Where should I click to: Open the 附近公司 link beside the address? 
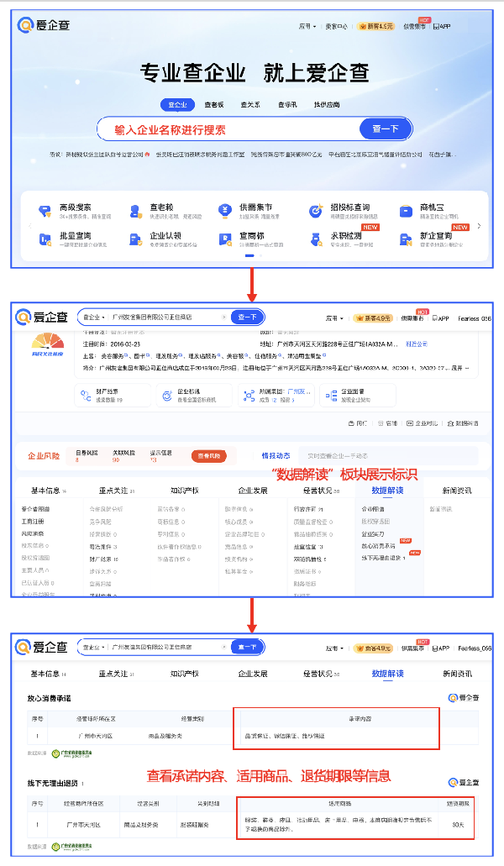[x=417, y=344]
